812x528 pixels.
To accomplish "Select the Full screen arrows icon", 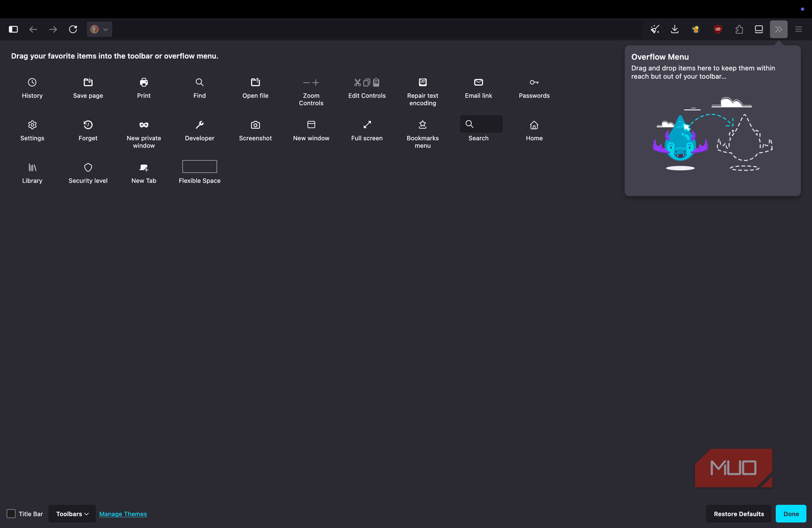I will pos(367,125).
